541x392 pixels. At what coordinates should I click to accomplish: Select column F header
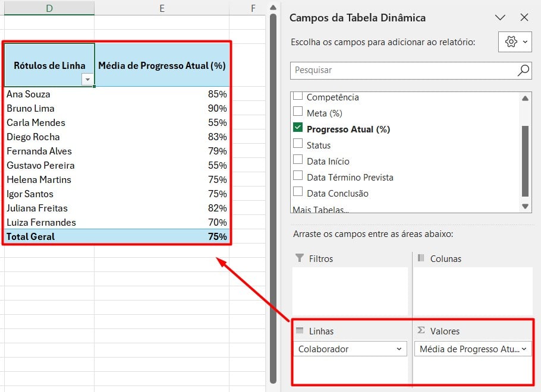[x=253, y=8]
